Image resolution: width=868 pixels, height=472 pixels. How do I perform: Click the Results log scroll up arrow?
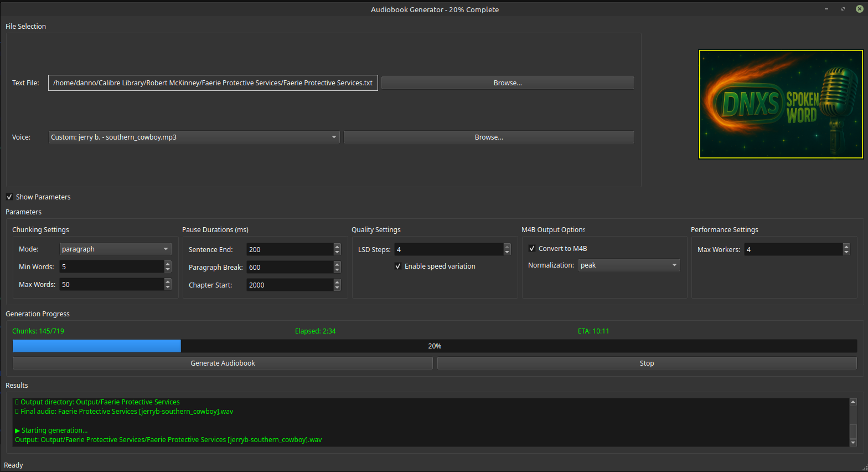[x=853, y=402]
